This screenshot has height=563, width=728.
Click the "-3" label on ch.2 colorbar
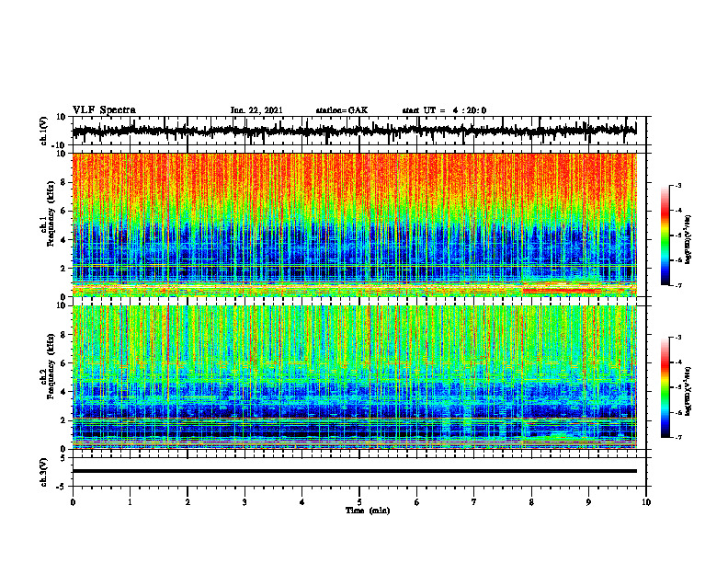point(677,338)
